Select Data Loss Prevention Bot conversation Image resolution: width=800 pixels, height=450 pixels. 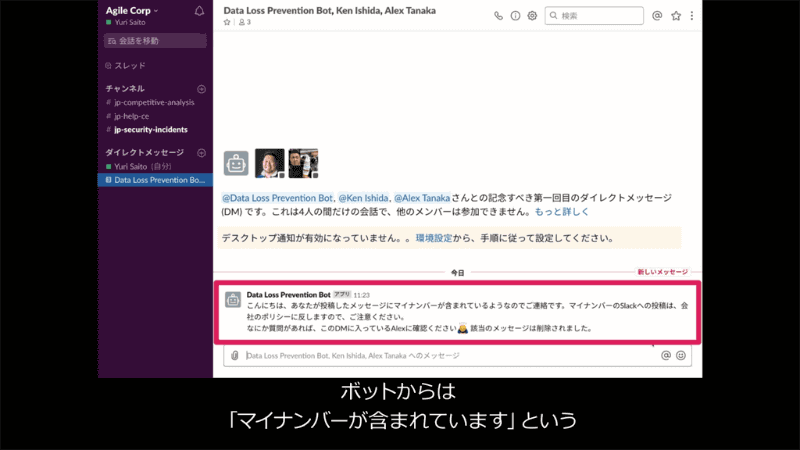pyautogui.click(x=155, y=180)
